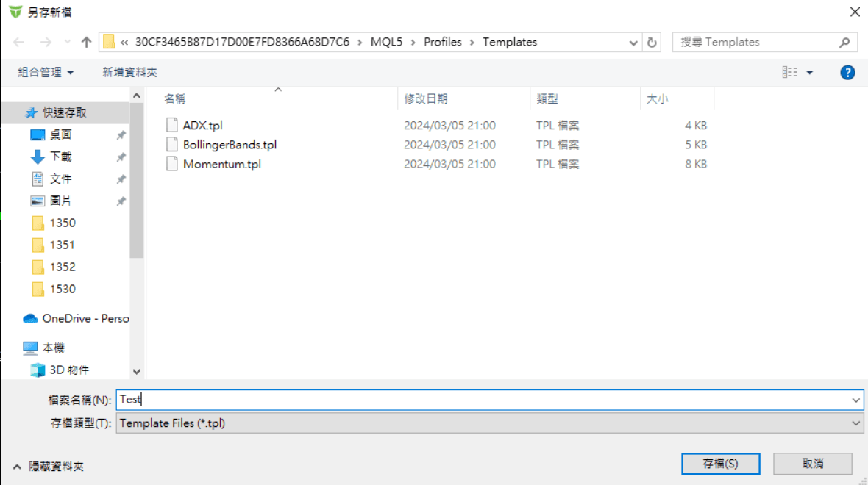Select 快速存取 in the navigation pane
The height and width of the screenshot is (485, 868).
[65, 113]
